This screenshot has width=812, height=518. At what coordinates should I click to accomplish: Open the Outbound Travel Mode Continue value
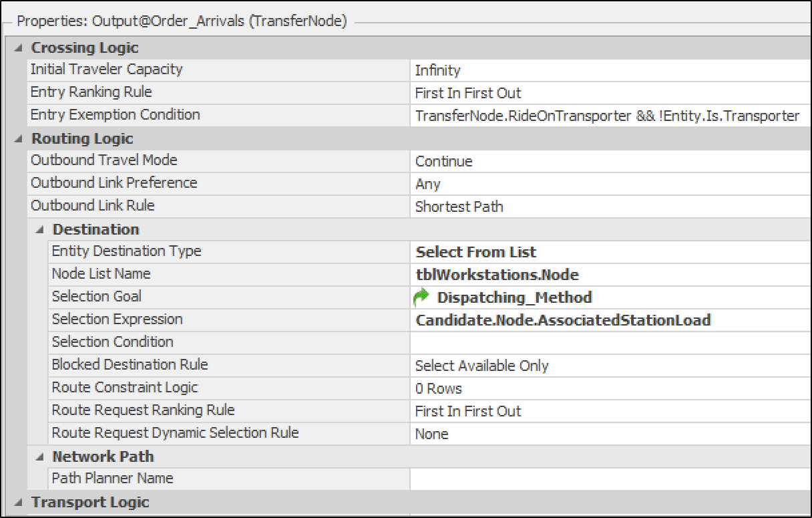point(610,161)
